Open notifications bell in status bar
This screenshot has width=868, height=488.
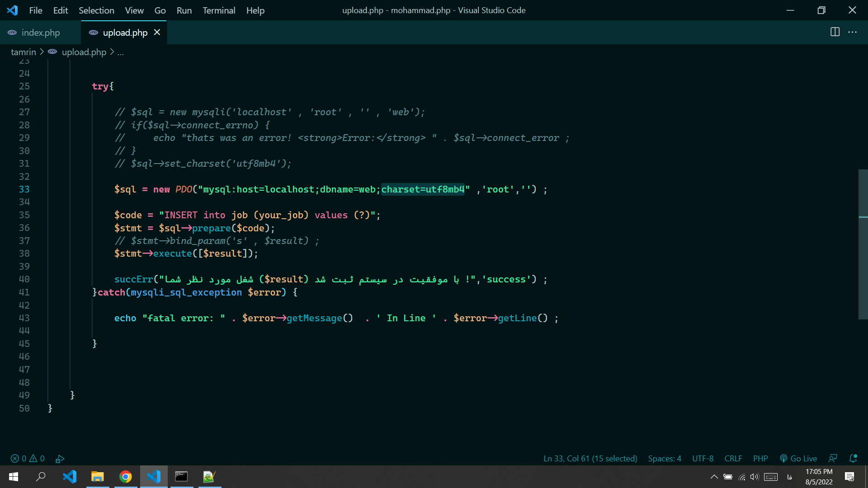853,459
